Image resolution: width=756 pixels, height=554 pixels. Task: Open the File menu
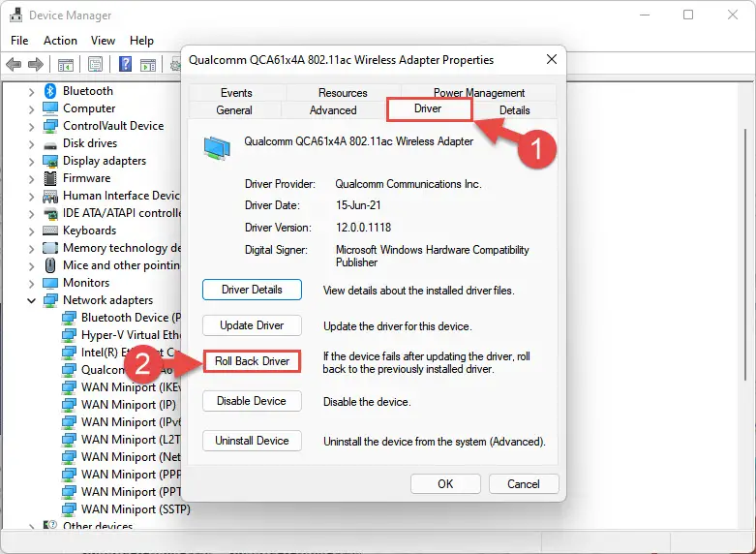tap(19, 41)
